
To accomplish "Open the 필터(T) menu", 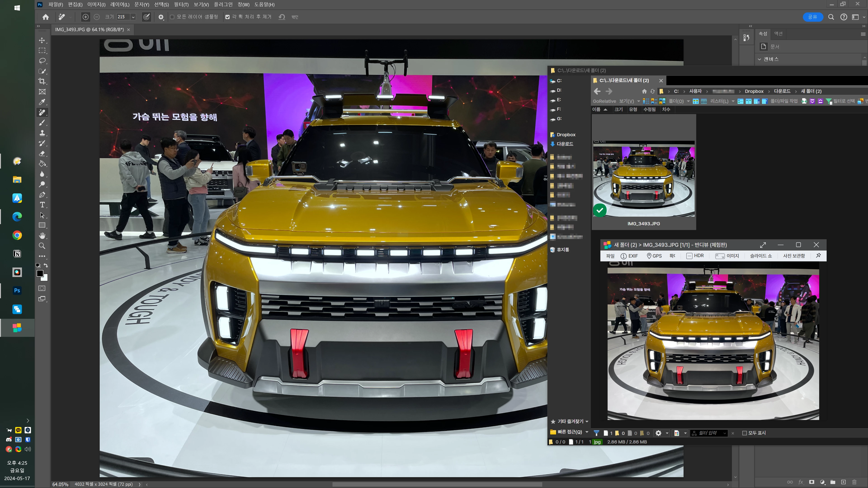I will point(181,4).
